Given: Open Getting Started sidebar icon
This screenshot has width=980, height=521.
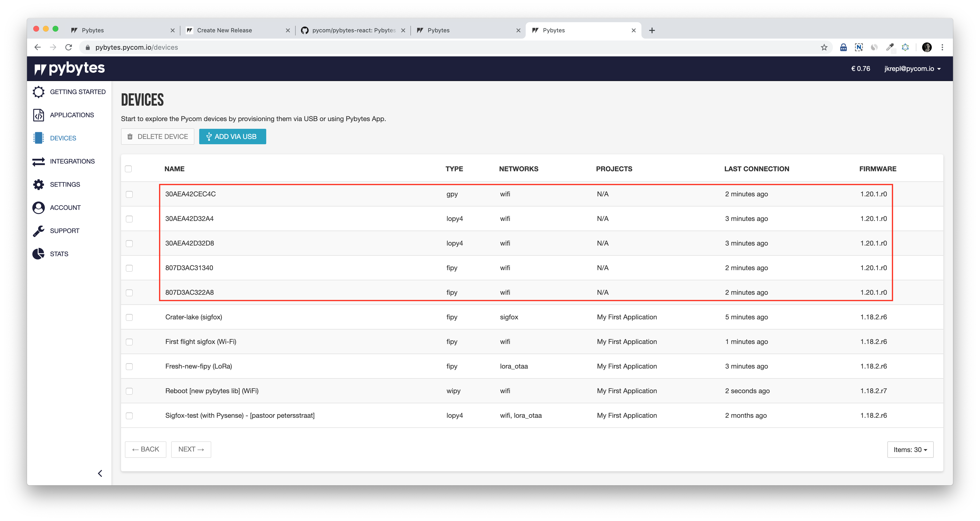Looking at the screenshot, I should [38, 92].
